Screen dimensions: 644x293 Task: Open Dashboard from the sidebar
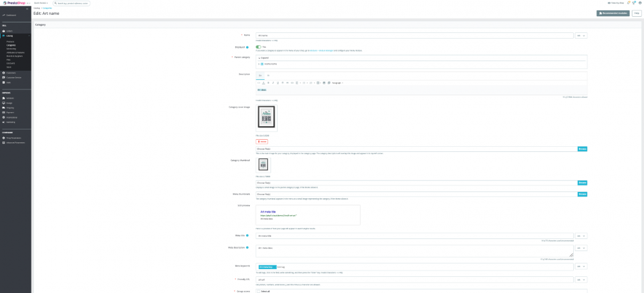pos(11,15)
